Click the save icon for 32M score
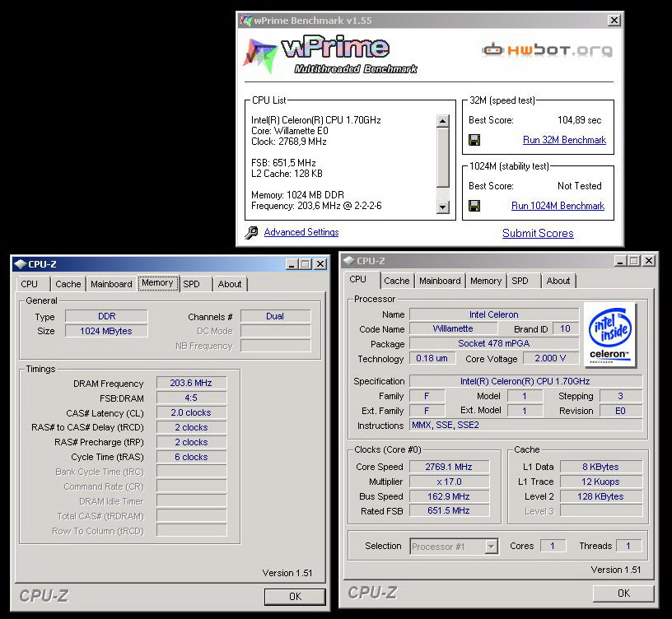Screen dimensions: 672x619 click(x=474, y=140)
